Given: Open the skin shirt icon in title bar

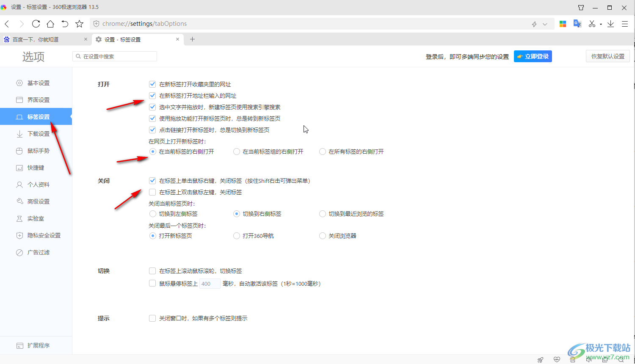Looking at the screenshot, I should click(581, 8).
